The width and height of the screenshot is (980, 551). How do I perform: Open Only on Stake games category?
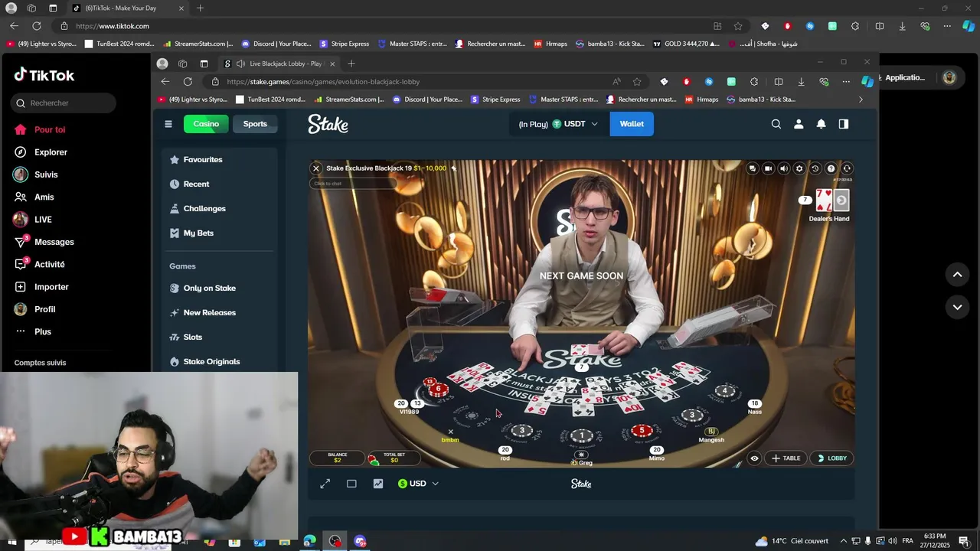pos(220,289)
